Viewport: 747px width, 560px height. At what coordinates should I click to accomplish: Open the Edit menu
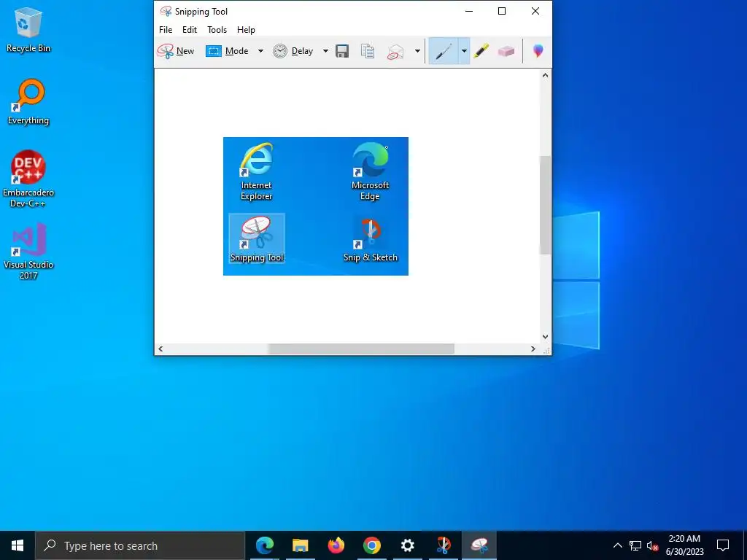click(189, 29)
